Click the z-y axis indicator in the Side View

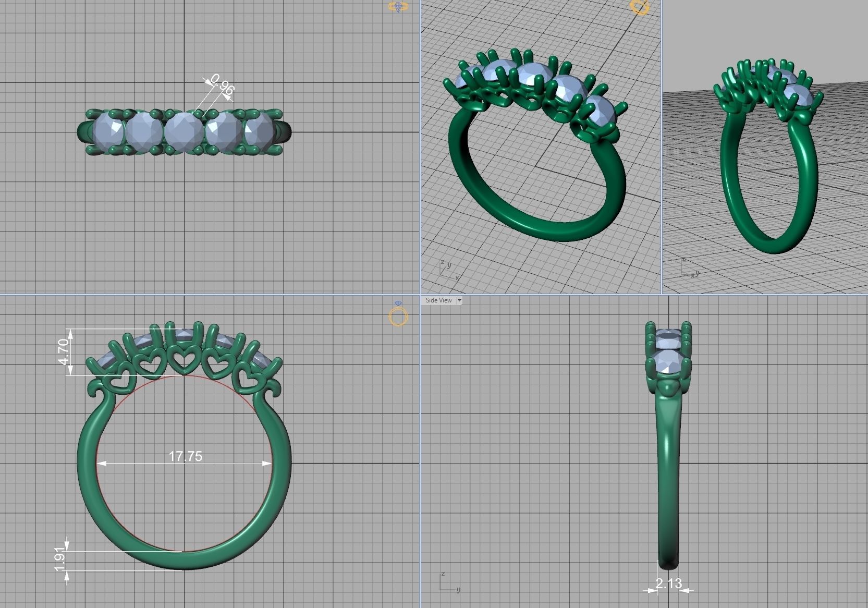click(449, 582)
